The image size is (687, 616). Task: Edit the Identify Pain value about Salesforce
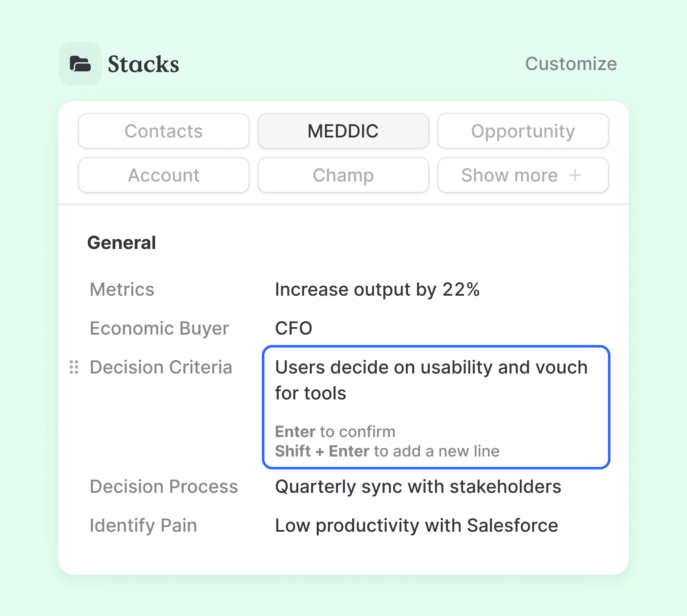[x=417, y=526]
